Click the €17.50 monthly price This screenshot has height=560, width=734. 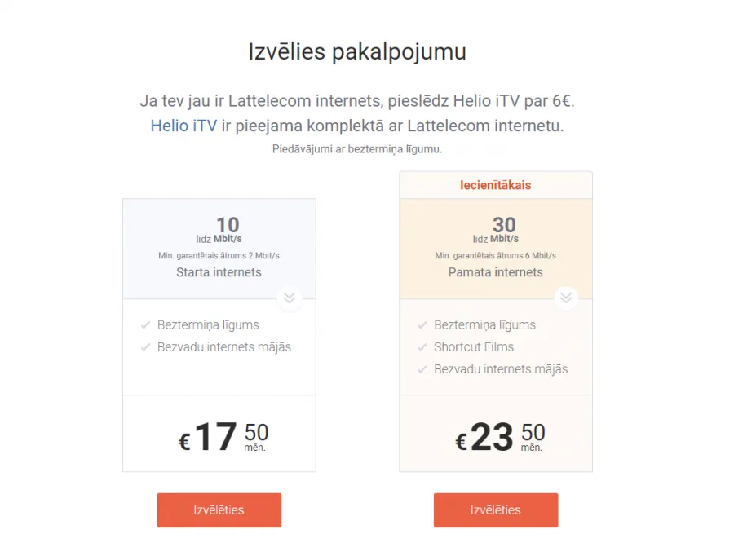coord(223,437)
